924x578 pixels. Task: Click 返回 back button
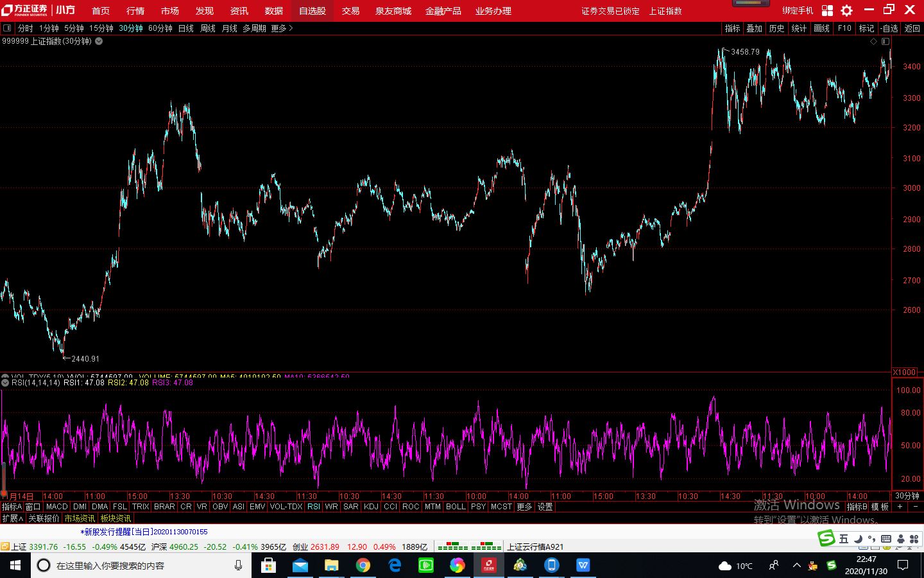[x=912, y=28]
